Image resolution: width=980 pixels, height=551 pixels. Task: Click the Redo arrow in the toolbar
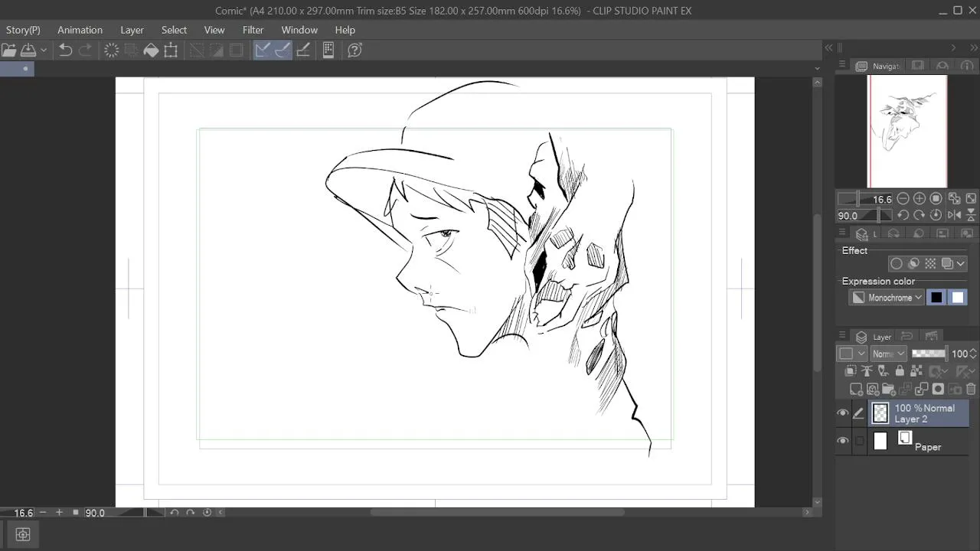coord(85,51)
